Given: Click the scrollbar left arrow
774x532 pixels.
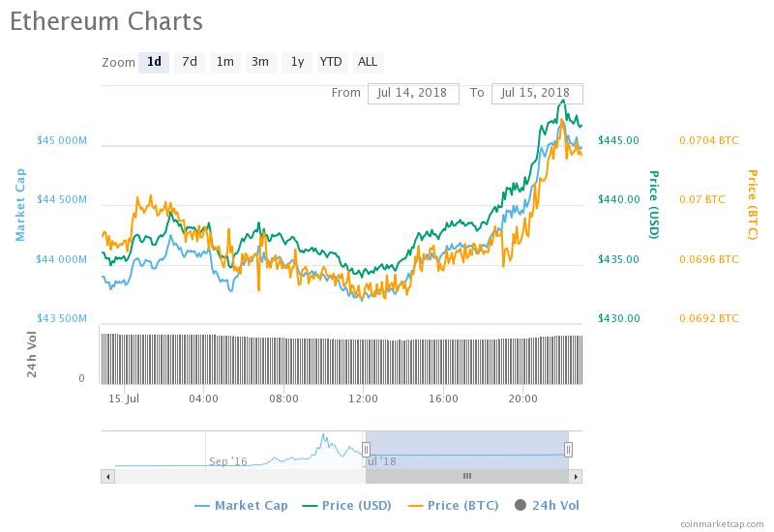Looking at the screenshot, I should click(x=108, y=476).
